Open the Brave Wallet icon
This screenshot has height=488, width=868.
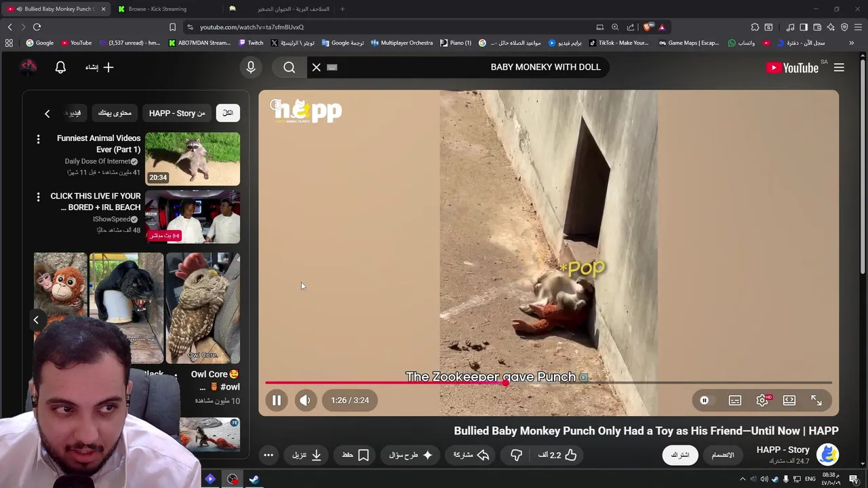point(817,27)
